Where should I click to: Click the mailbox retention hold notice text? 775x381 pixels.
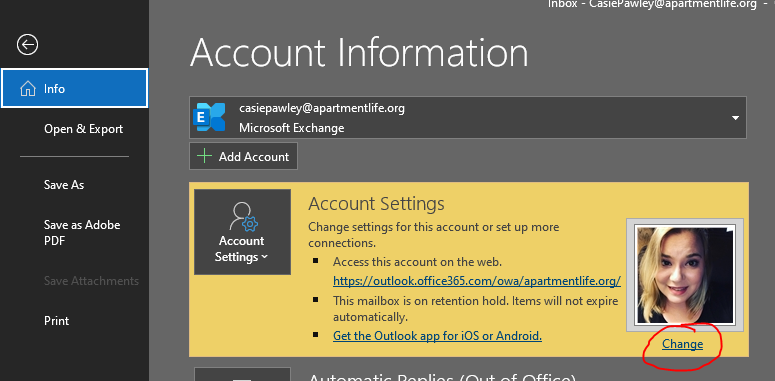point(475,308)
